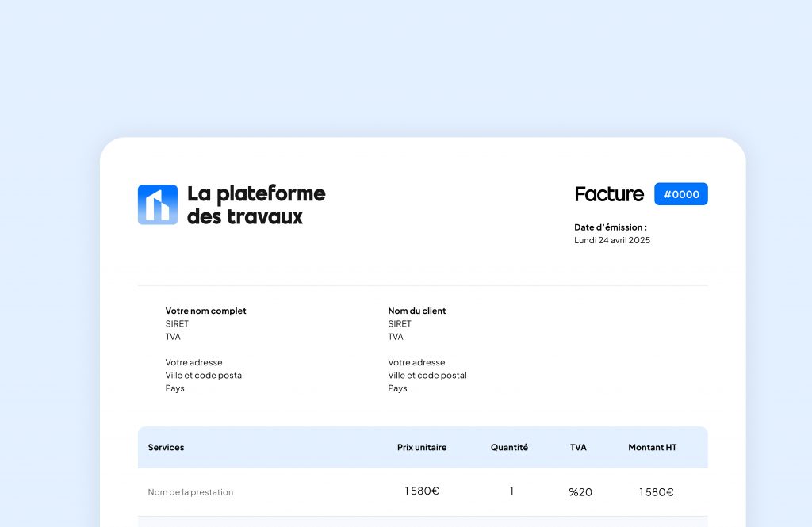Click the "Services" column header
812x527 pixels.
(x=166, y=447)
